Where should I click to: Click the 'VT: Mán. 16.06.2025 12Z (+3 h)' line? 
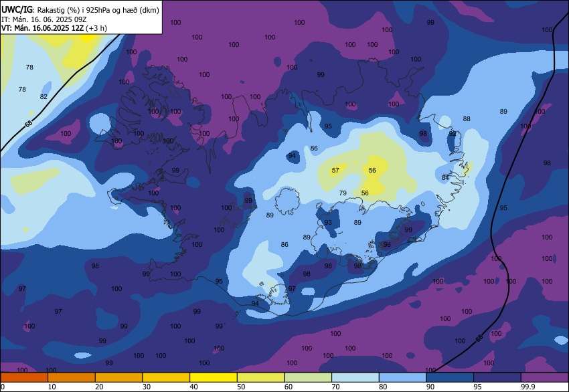[x=54, y=28]
